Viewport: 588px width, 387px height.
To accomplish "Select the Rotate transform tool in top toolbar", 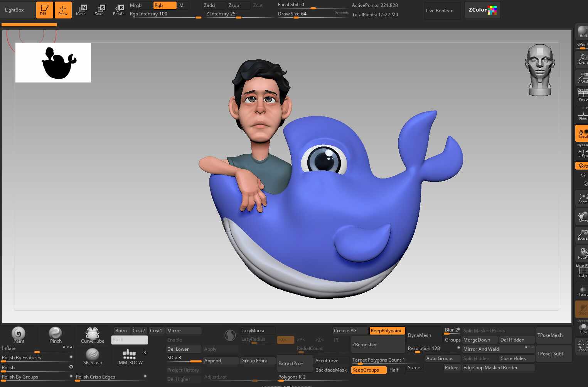I will (119, 10).
